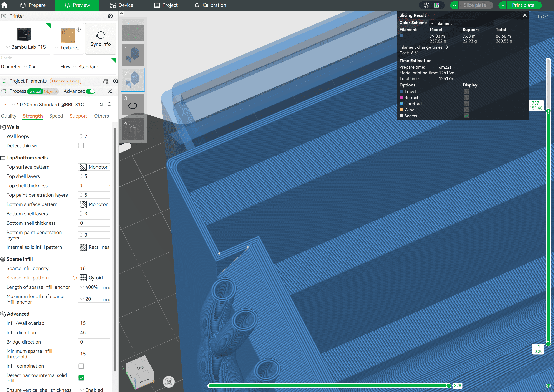Screen dimensions: 554x392
Task: Open printer settings gear icon
Action: pos(110,16)
